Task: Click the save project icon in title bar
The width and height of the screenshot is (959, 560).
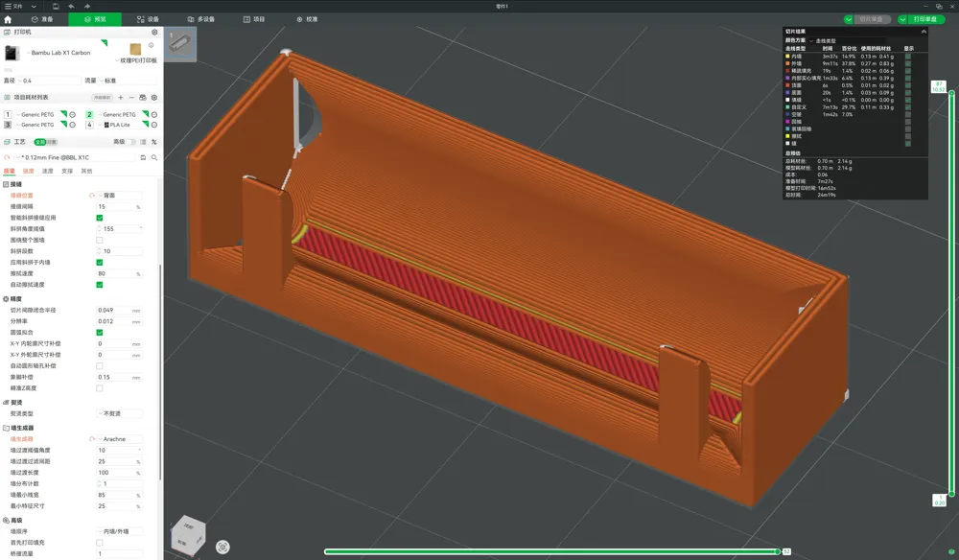Action: pyautogui.click(x=56, y=6)
